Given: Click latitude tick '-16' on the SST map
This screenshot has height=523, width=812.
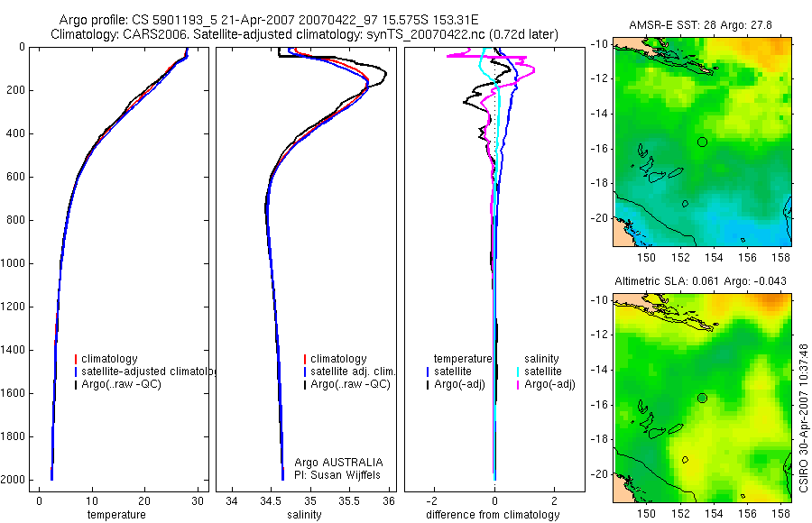Looking at the screenshot, I should [599, 149].
